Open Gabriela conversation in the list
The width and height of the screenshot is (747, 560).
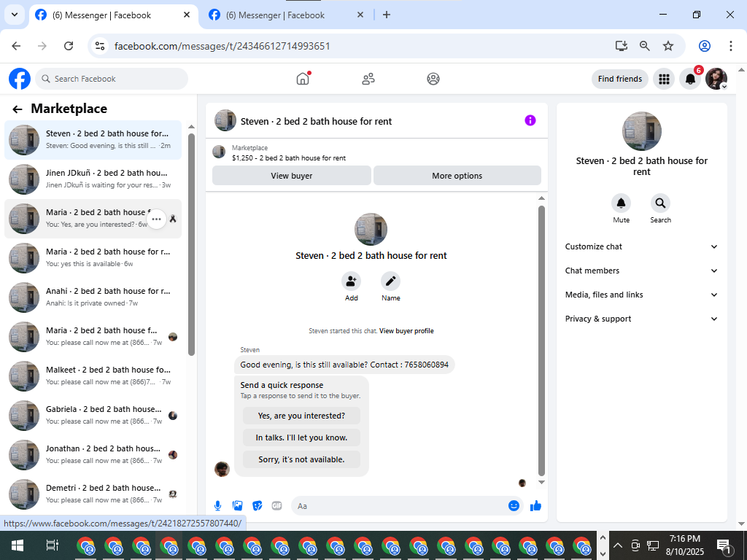click(x=93, y=415)
